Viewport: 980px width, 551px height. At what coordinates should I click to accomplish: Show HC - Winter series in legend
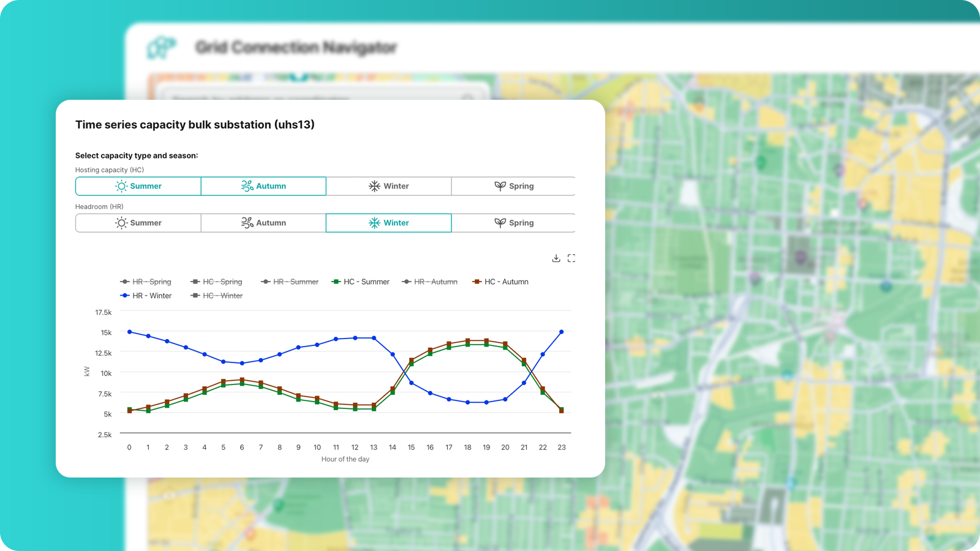[x=217, y=296]
